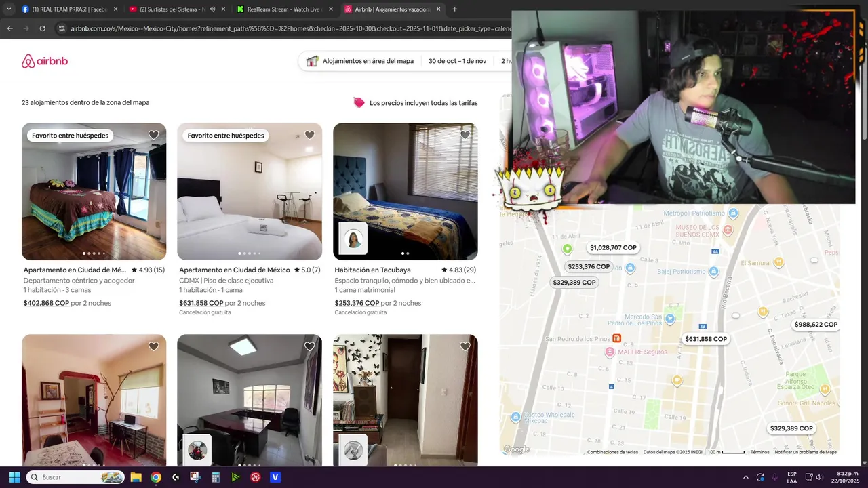Click 23 alojamientos dentro de la zona text

click(85, 103)
